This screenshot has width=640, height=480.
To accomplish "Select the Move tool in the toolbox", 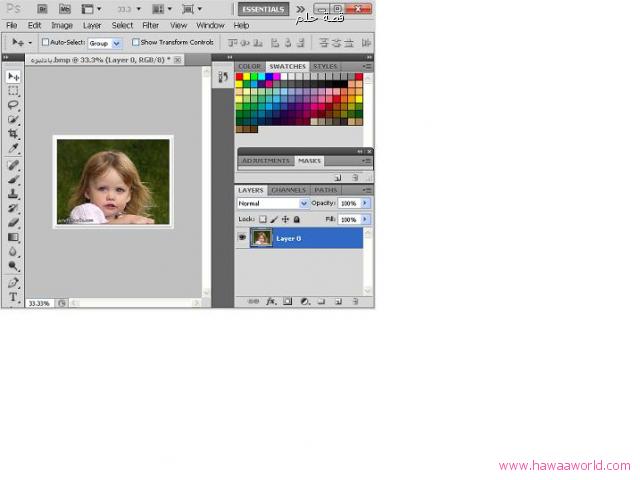I will tap(14, 76).
